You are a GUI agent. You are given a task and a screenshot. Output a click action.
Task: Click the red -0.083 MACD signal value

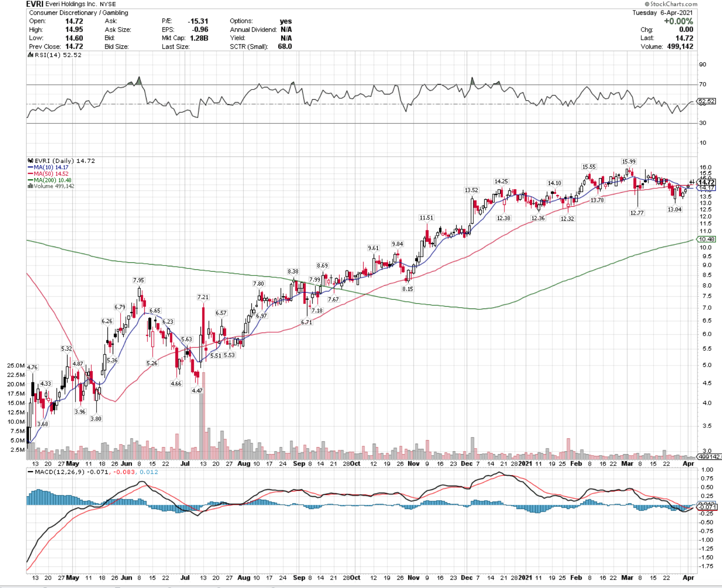pos(124,472)
